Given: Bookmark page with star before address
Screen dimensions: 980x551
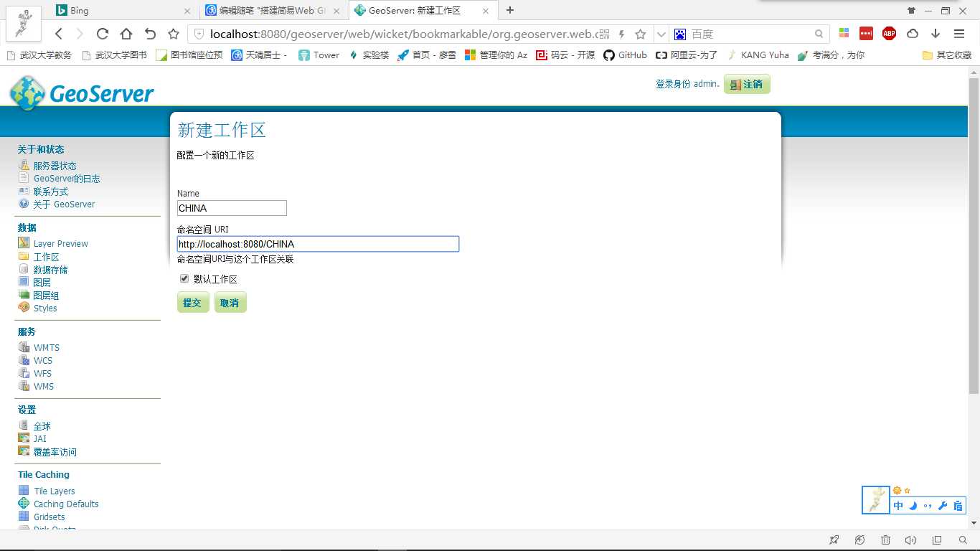Looking at the screenshot, I should (x=173, y=34).
